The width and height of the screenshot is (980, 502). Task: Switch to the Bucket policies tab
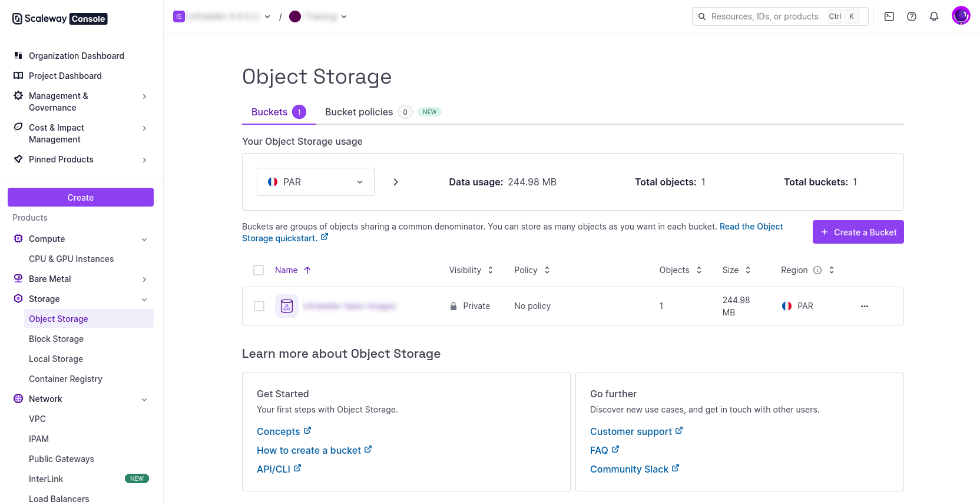click(x=383, y=112)
